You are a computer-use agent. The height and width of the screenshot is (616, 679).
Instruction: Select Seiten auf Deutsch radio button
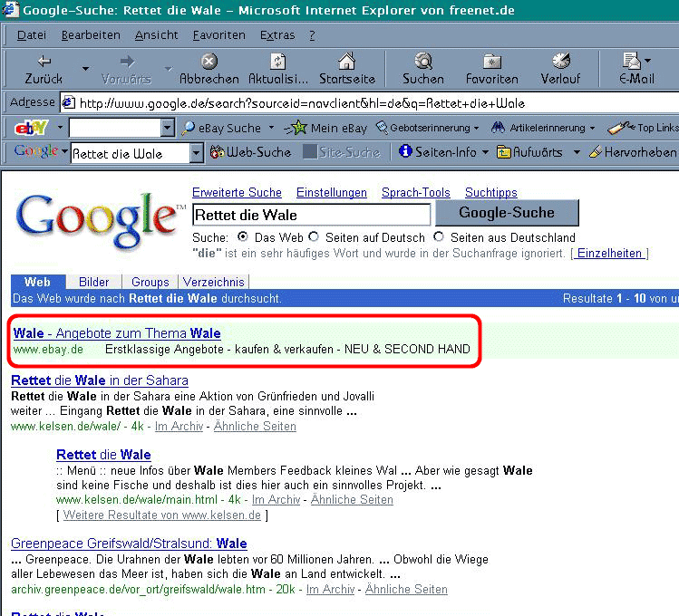pyautogui.click(x=314, y=236)
